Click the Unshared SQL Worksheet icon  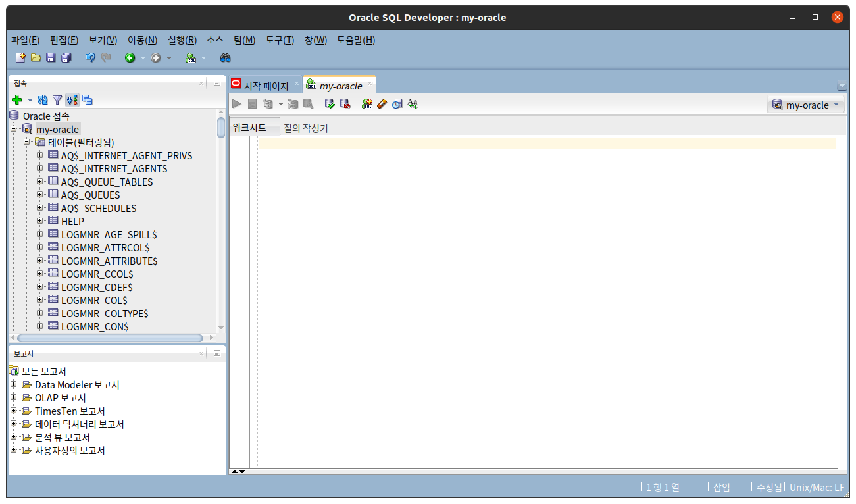pyautogui.click(x=367, y=104)
